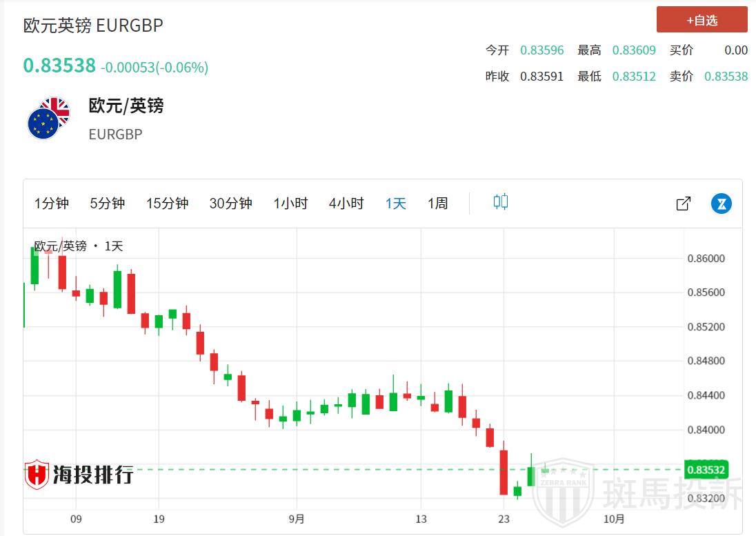Click the 0.86000 price axis label
The height and width of the screenshot is (536, 756).
pyautogui.click(x=706, y=259)
